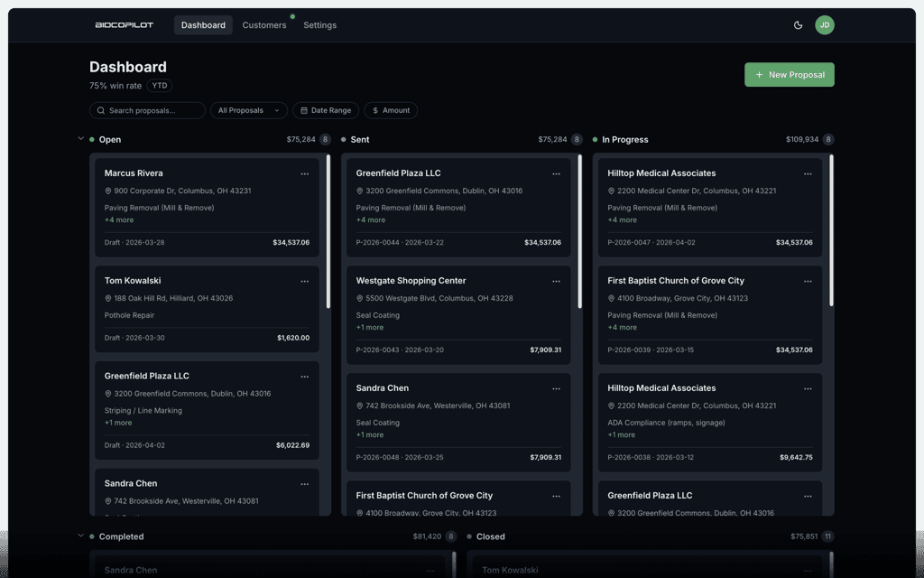Open options for Hilltop Medical P-2026-0047 card
The width and height of the screenshot is (924, 578).
click(808, 174)
